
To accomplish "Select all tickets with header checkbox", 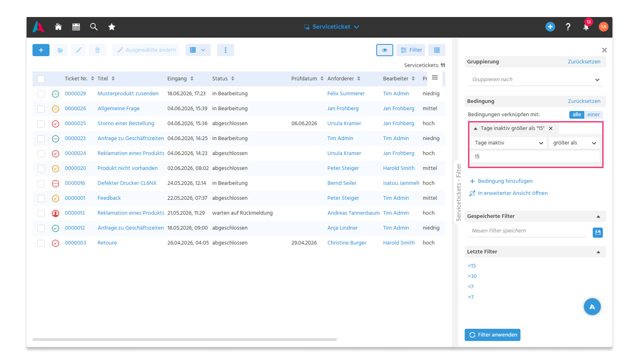I will 41,79.
